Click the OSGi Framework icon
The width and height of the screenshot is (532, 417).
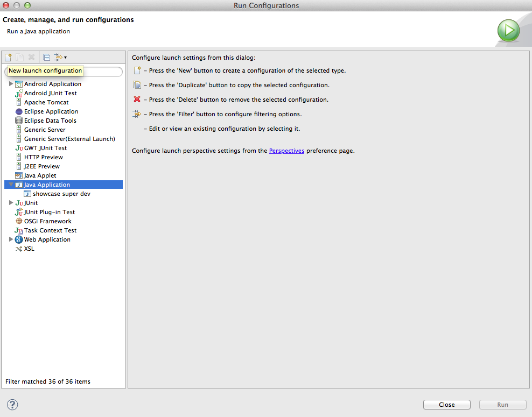(19, 221)
